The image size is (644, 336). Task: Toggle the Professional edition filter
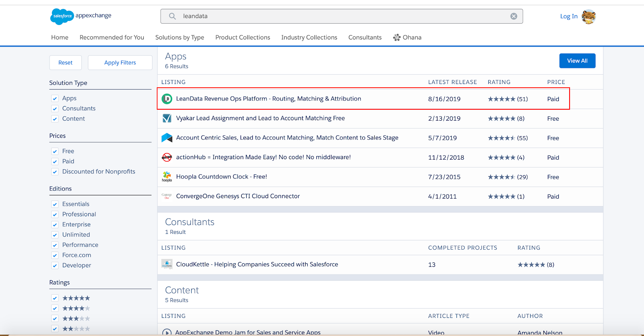tap(55, 215)
